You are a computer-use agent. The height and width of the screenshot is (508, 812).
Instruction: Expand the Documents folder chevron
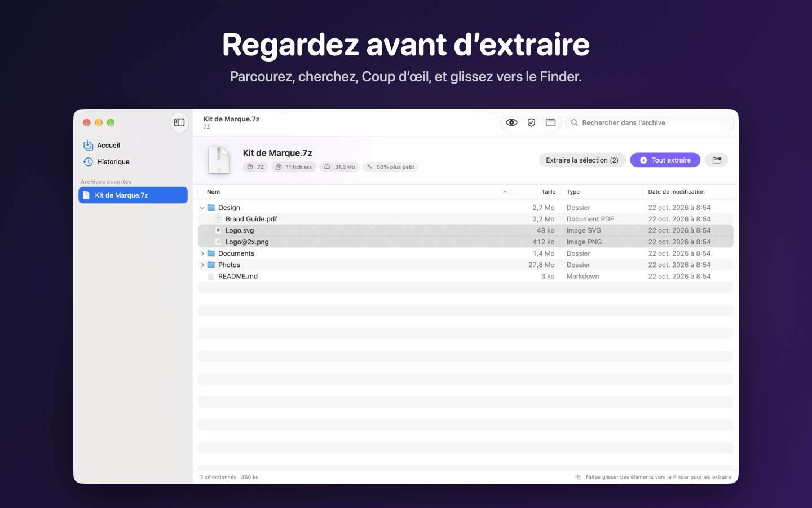[202, 253]
